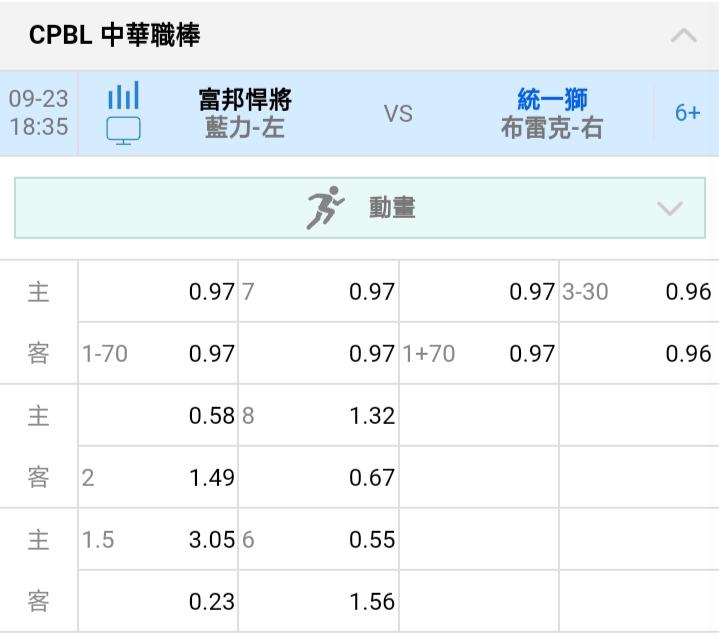Select the 統一獅 away team name
Viewport: 719px width, 638px height.
552,99
